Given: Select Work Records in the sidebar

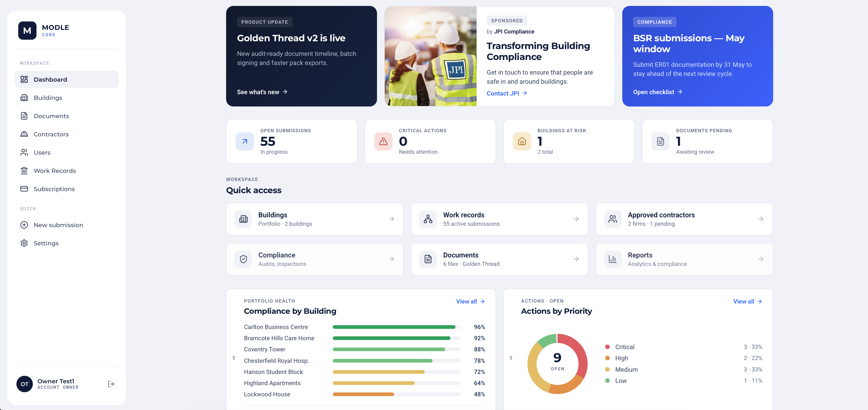Looking at the screenshot, I should pos(66,171).
